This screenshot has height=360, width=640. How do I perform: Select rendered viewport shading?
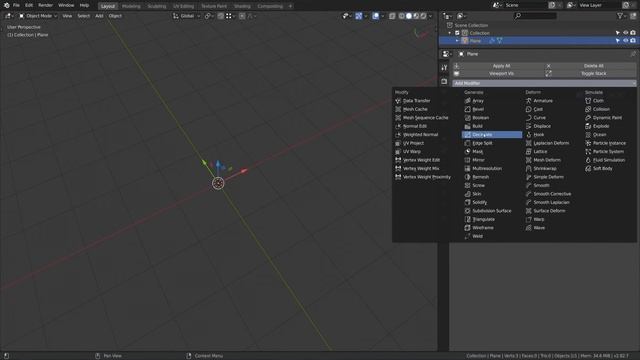pyautogui.click(x=424, y=16)
